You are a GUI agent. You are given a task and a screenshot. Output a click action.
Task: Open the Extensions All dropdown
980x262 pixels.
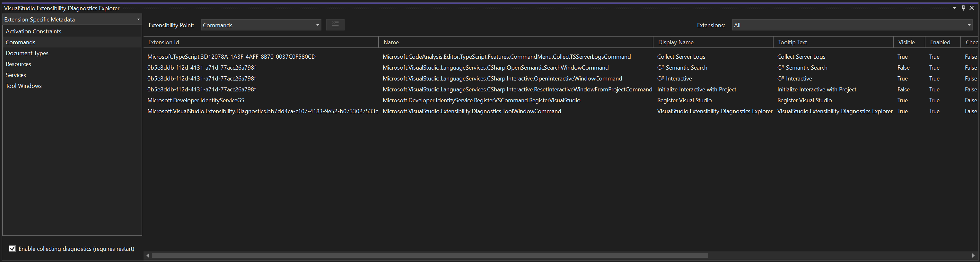853,25
